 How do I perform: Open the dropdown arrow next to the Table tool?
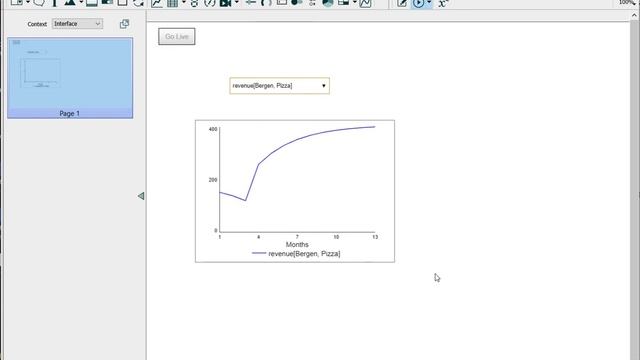pos(184,3)
